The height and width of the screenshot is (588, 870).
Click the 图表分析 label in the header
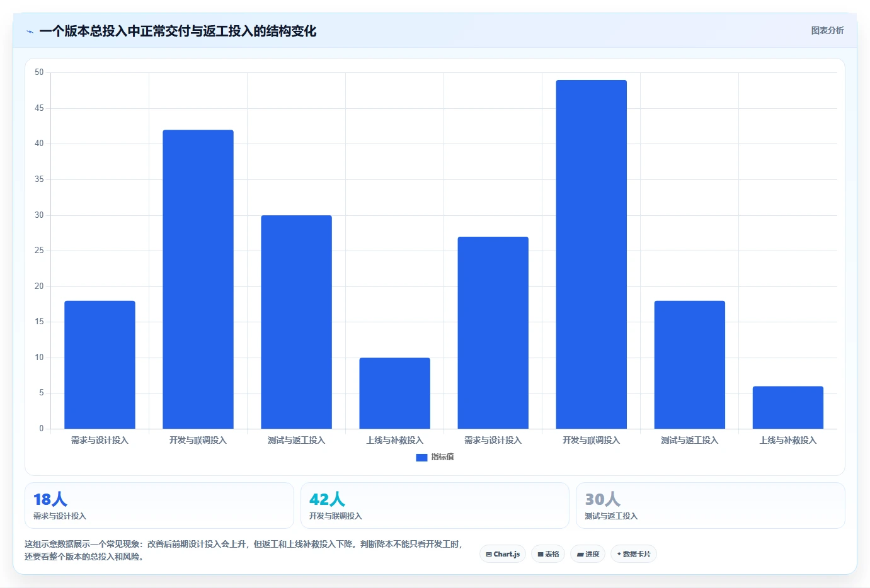[x=827, y=30]
